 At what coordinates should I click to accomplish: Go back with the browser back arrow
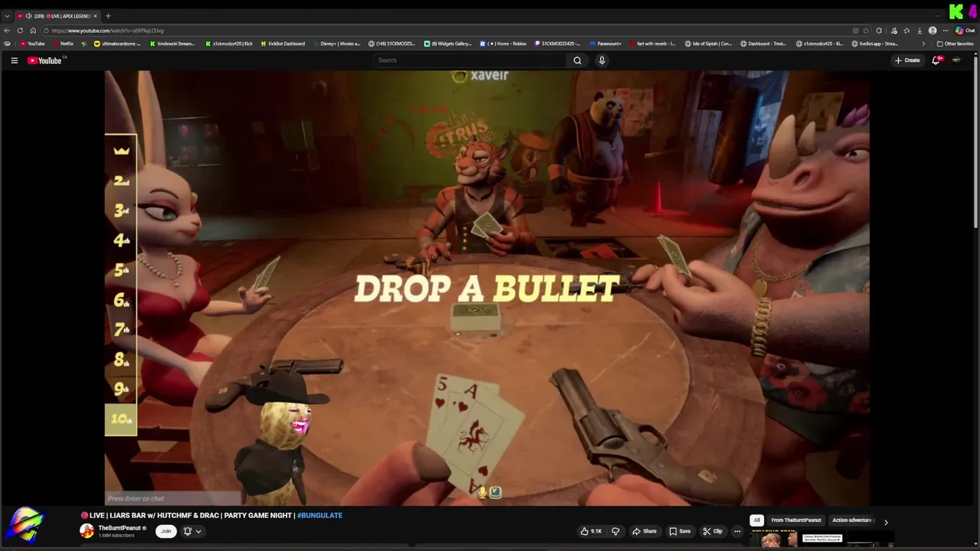(x=8, y=31)
